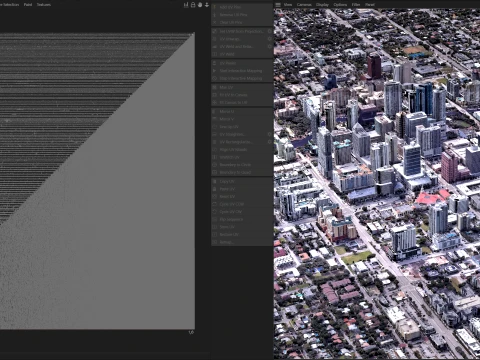Screen dimensions: 480x360
Task: Choose the Restore UV command
Action: (x=242, y=234)
